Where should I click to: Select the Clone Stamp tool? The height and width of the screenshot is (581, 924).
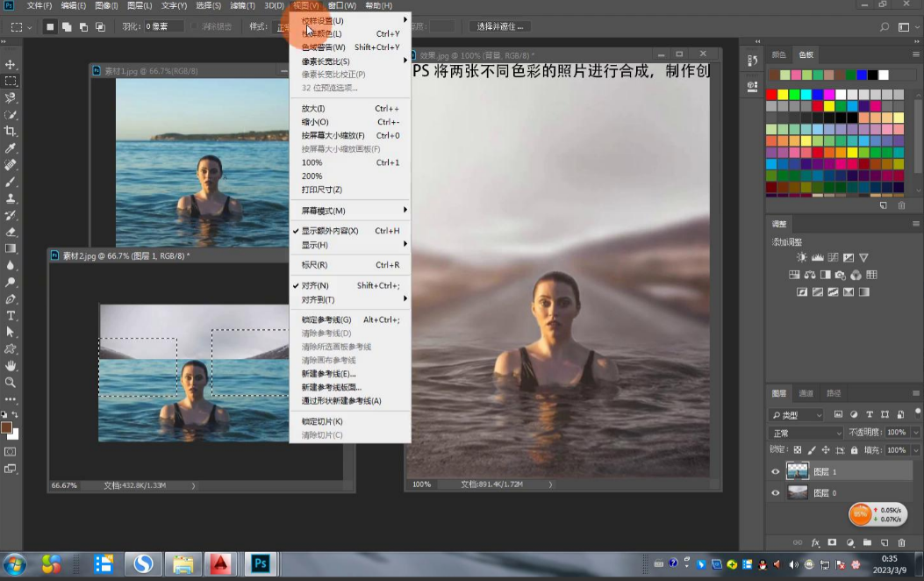(11, 198)
